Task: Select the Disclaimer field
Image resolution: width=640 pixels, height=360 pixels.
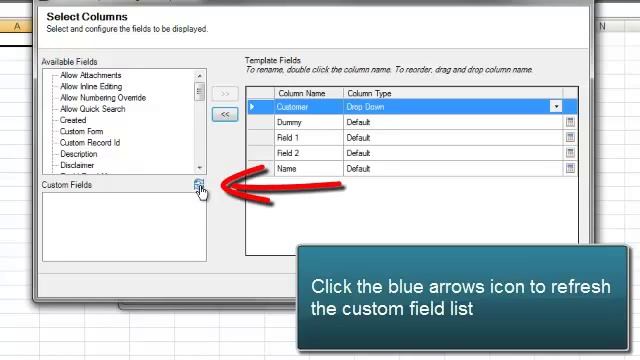Action: (x=77, y=165)
